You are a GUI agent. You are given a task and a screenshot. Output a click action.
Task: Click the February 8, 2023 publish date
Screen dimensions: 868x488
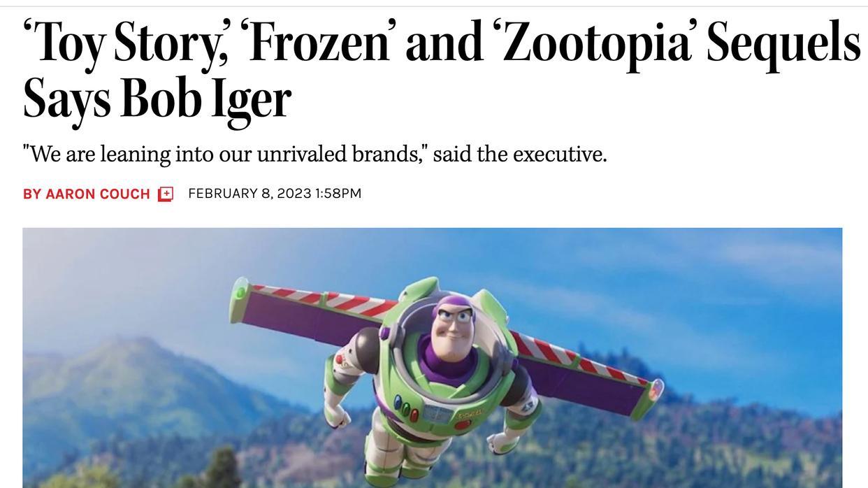(249, 193)
